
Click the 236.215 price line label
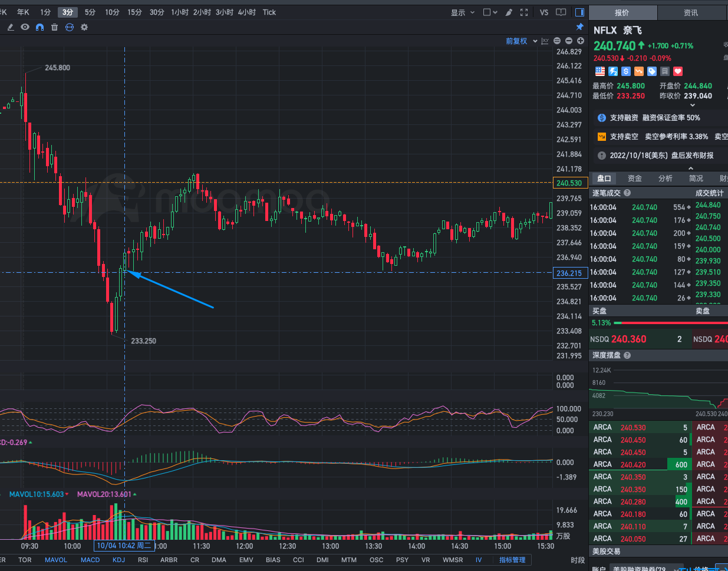(x=569, y=273)
